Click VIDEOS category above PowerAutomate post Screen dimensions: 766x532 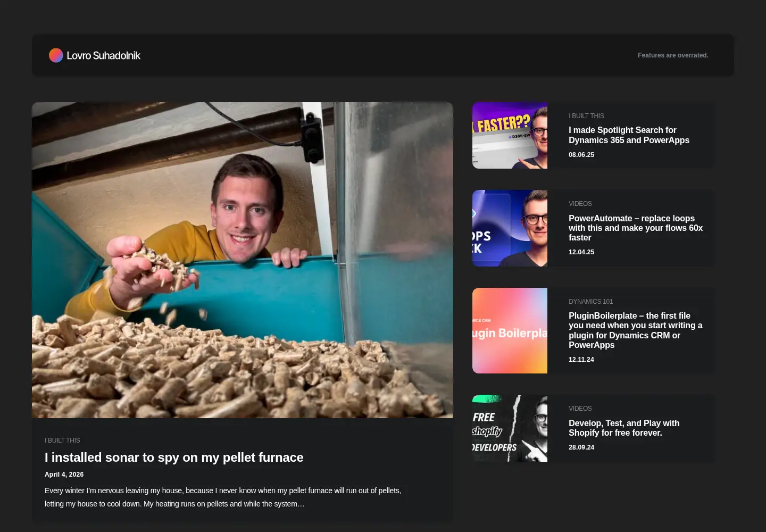(x=580, y=204)
